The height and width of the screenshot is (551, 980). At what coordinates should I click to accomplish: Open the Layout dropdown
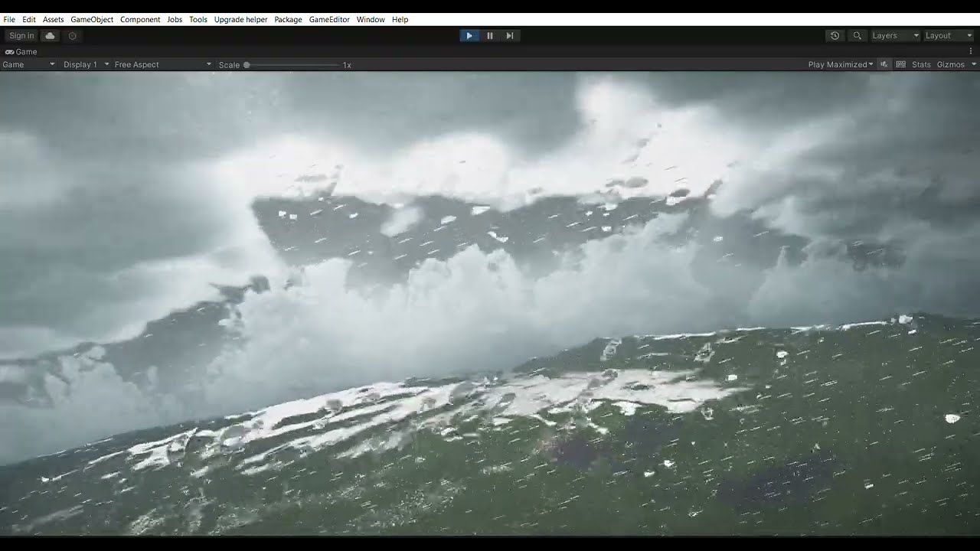coord(949,36)
